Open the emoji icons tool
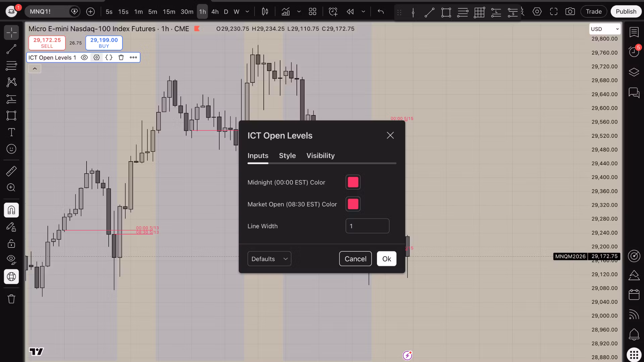 [11, 149]
